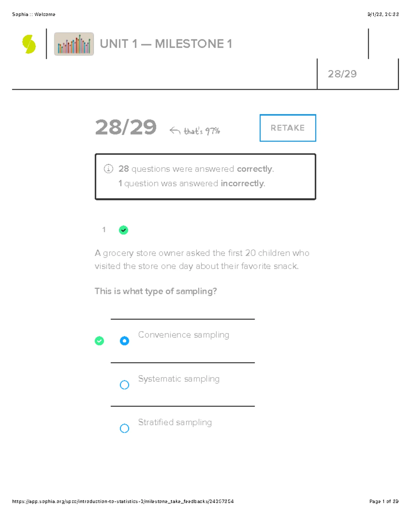The height and width of the screenshot is (532, 411).
Task: Open the app.sophia.org URL in the footer
Action: (x=123, y=501)
